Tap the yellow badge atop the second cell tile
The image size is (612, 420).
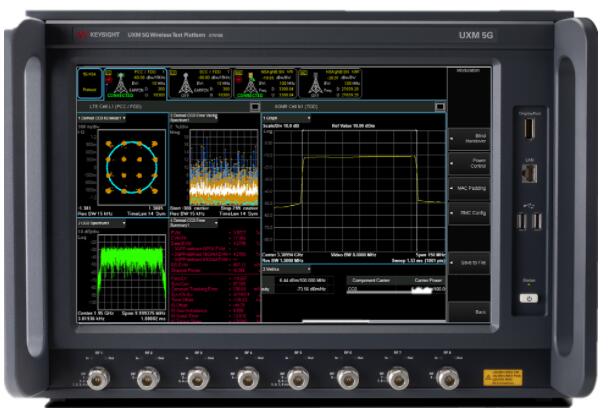point(173,73)
